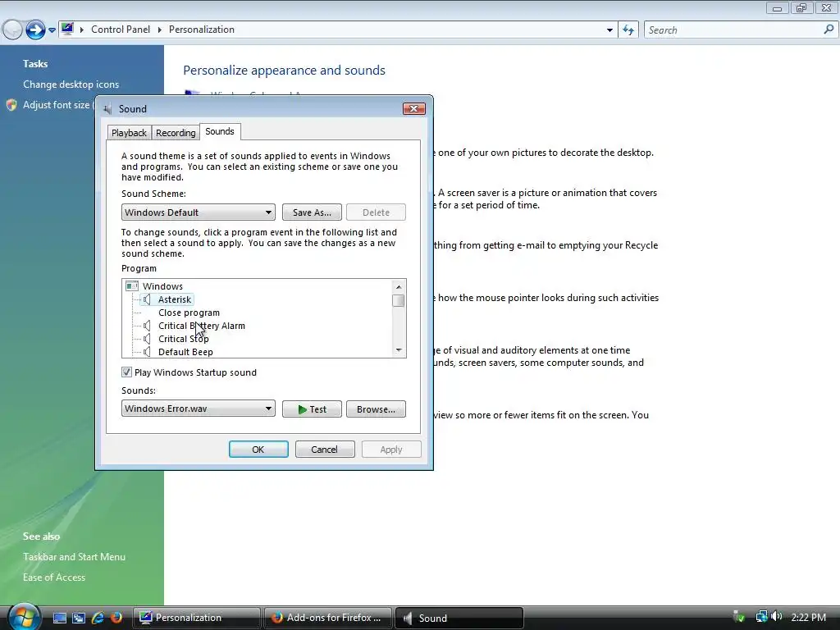The width and height of the screenshot is (840, 630).
Task: Click the green safely remove hardware tray icon
Action: [739, 617]
